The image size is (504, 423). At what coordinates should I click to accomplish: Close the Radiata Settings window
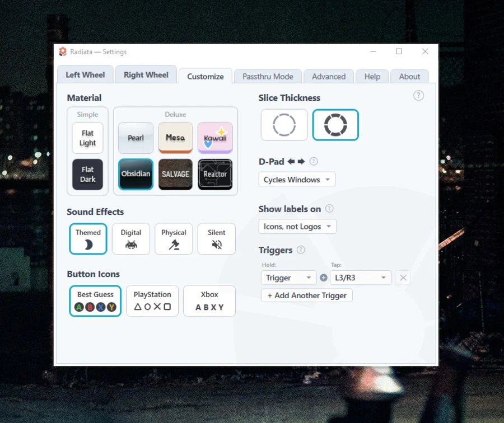(x=425, y=51)
